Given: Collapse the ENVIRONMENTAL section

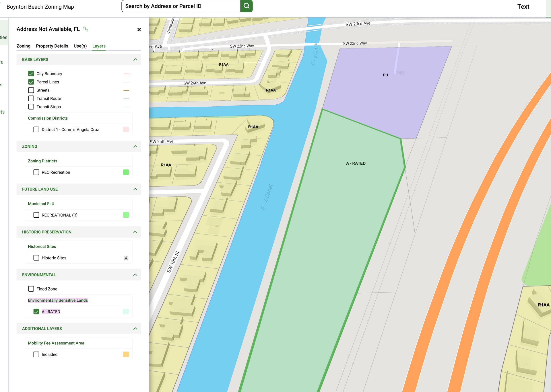Looking at the screenshot, I should click(135, 274).
